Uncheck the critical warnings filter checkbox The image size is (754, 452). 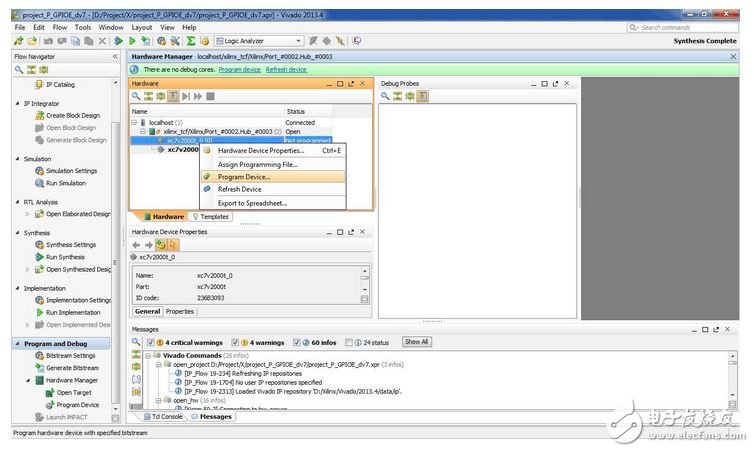pyautogui.click(x=149, y=342)
